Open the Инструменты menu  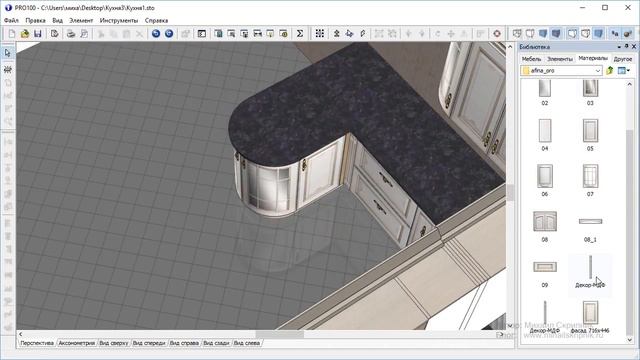click(x=119, y=20)
